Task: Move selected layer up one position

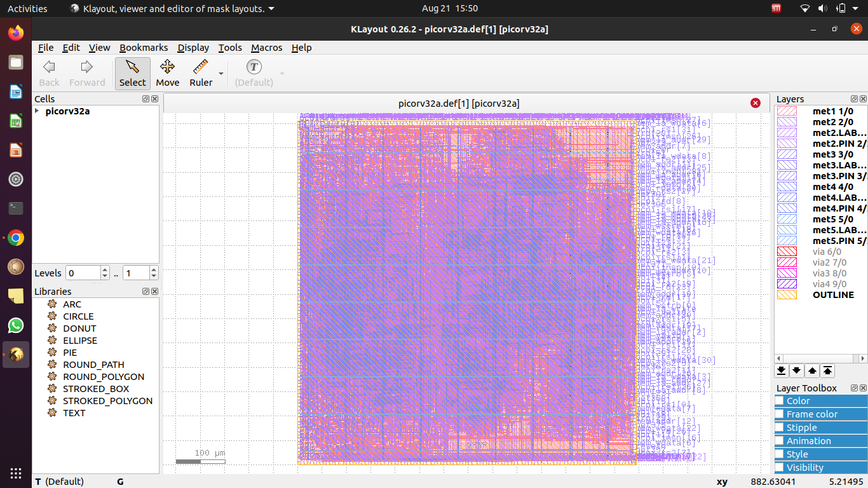Action: (812, 370)
